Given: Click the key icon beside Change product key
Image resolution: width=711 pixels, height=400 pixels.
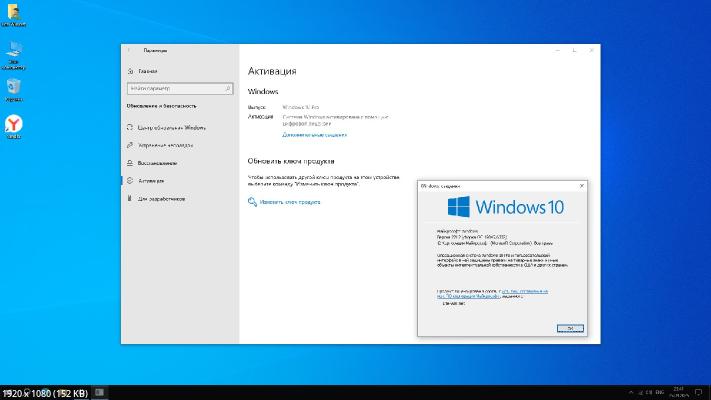Looking at the screenshot, I should (252, 202).
